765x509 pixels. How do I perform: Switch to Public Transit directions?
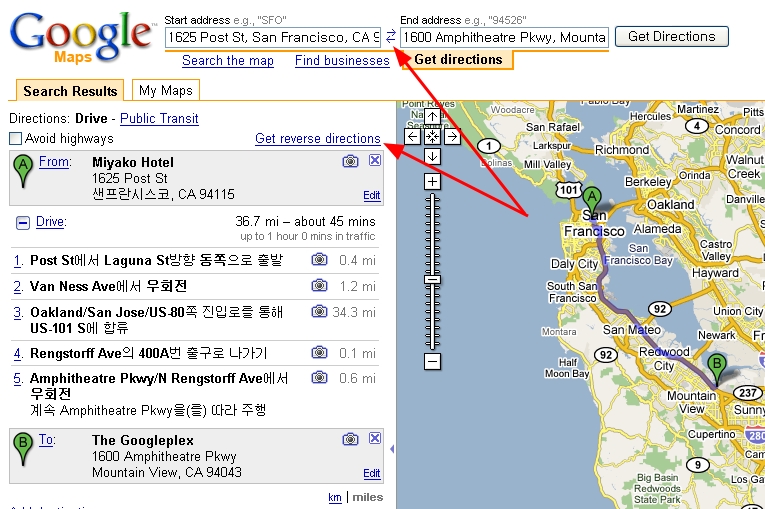(159, 119)
